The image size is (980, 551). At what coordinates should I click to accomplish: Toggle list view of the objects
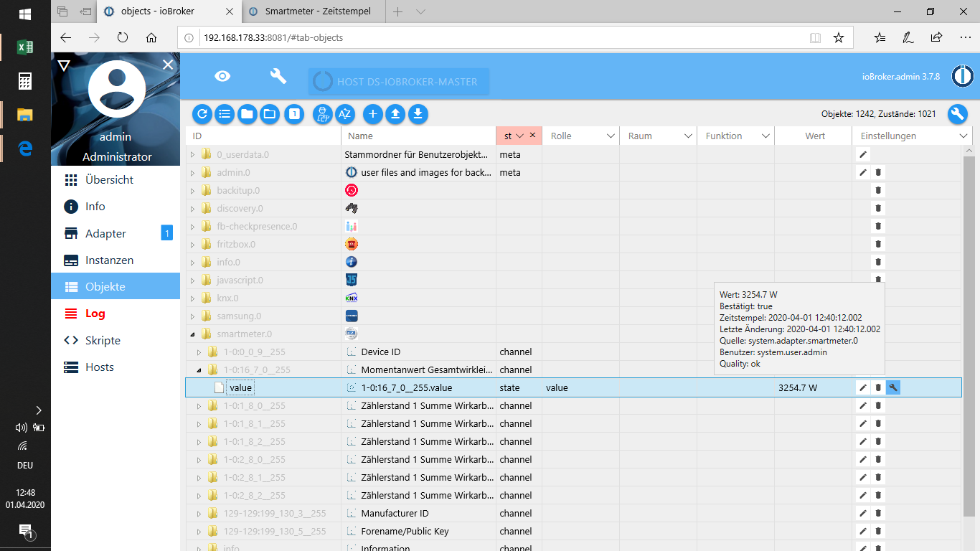225,113
